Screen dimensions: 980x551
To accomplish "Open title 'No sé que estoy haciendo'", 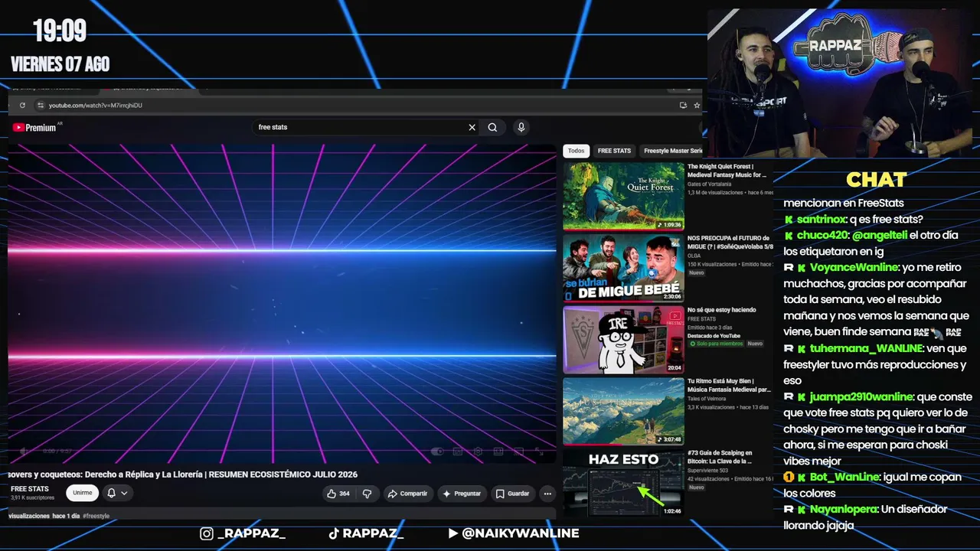I will pos(721,310).
